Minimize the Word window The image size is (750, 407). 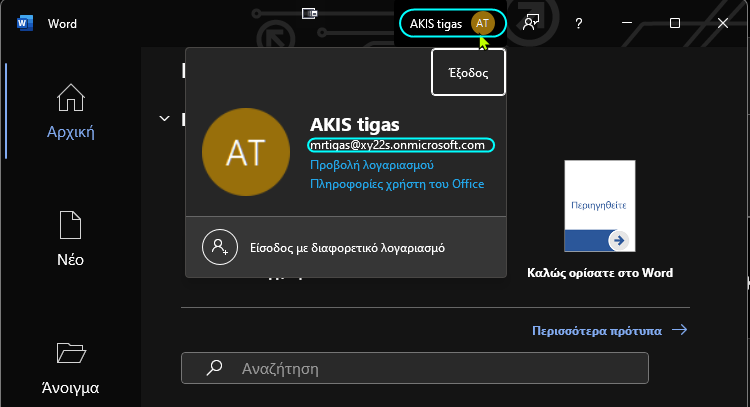(x=627, y=23)
